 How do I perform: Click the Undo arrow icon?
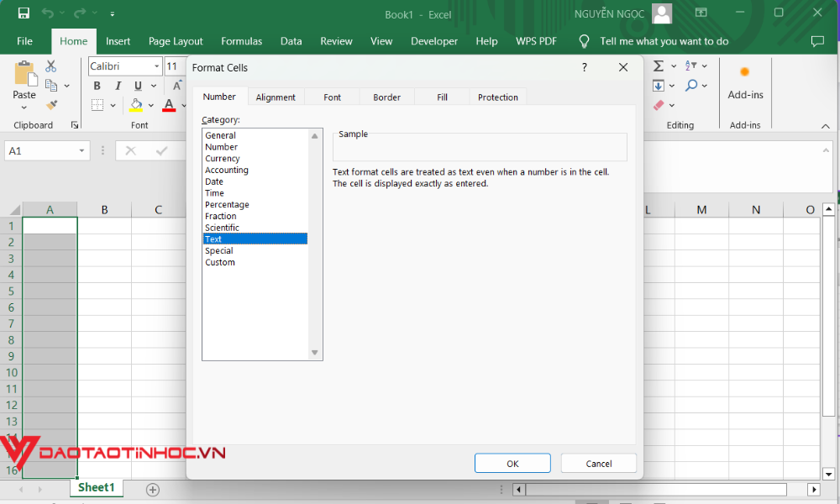click(48, 13)
